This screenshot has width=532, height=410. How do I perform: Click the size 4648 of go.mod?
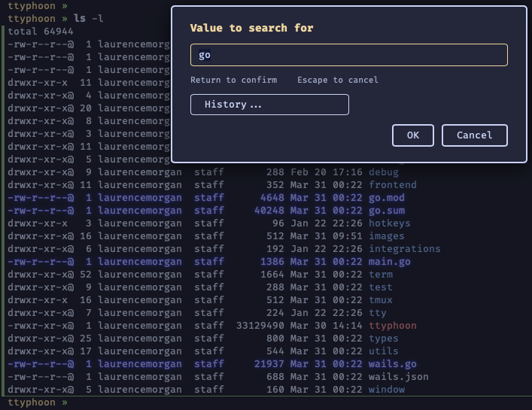coord(272,198)
